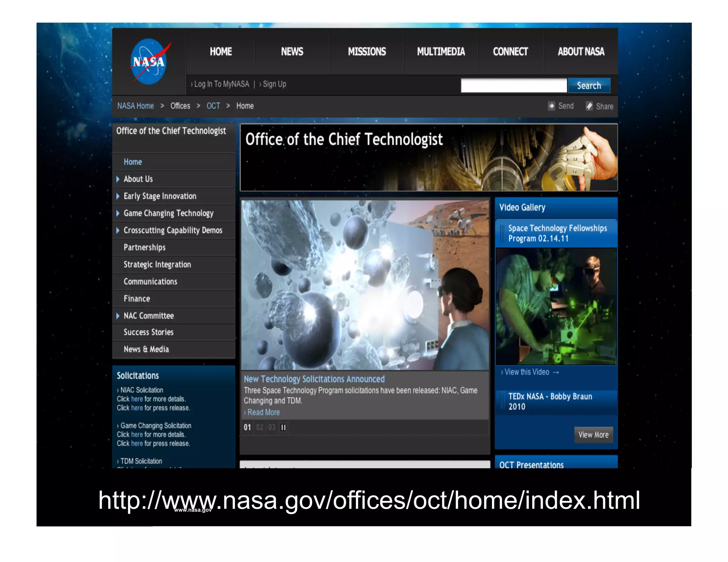Open the CONNECT navigation tab

coord(510,52)
